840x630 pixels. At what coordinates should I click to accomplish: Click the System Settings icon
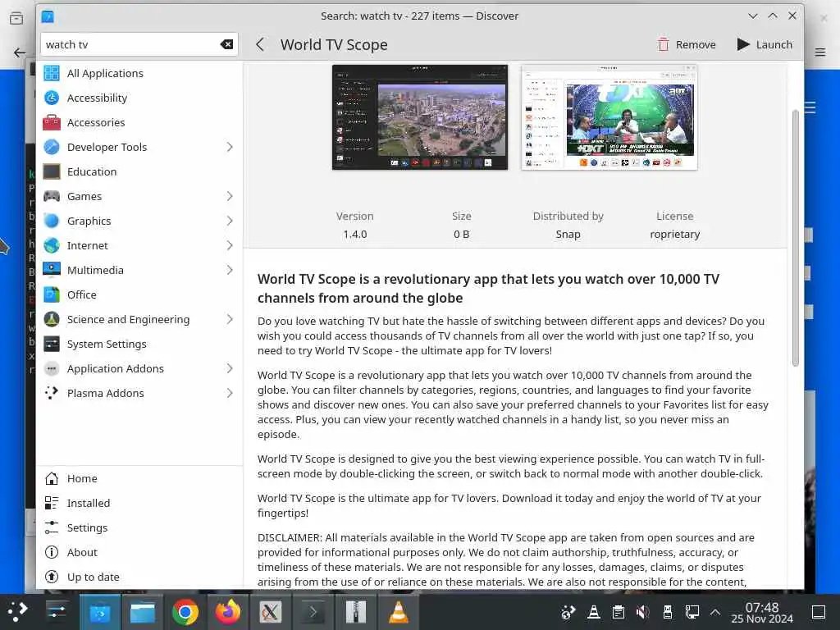(52, 344)
